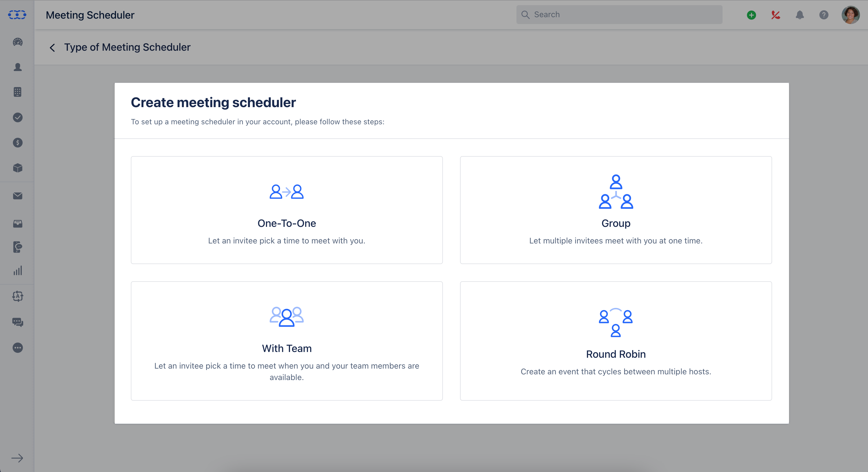Open Contacts person icon in sidebar

coord(17,67)
